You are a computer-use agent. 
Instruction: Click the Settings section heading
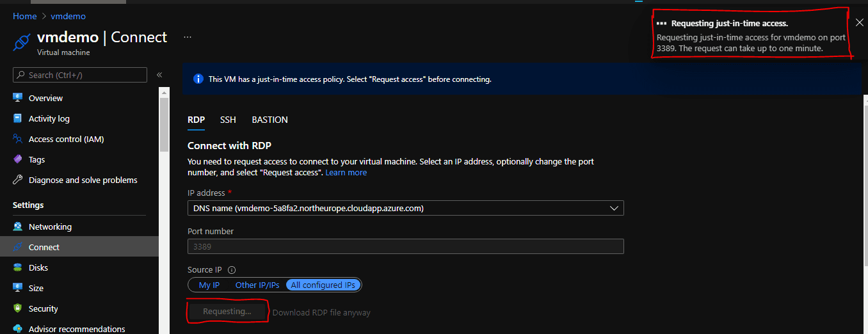(x=28, y=205)
